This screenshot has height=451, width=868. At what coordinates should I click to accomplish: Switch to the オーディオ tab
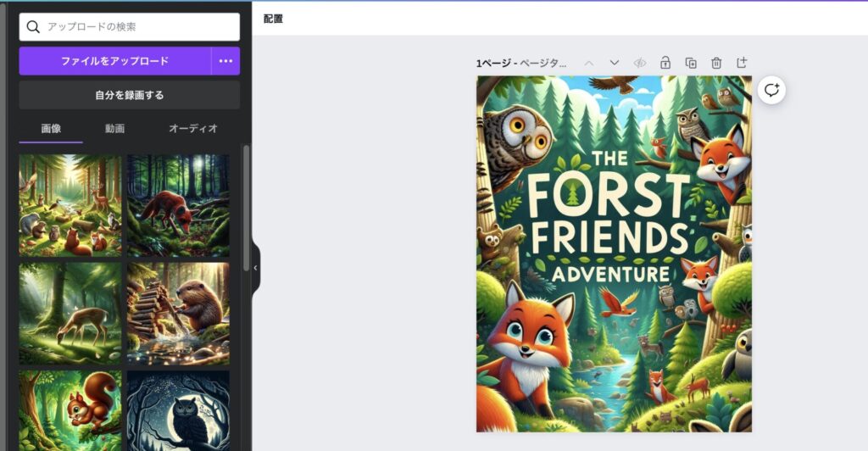click(193, 128)
